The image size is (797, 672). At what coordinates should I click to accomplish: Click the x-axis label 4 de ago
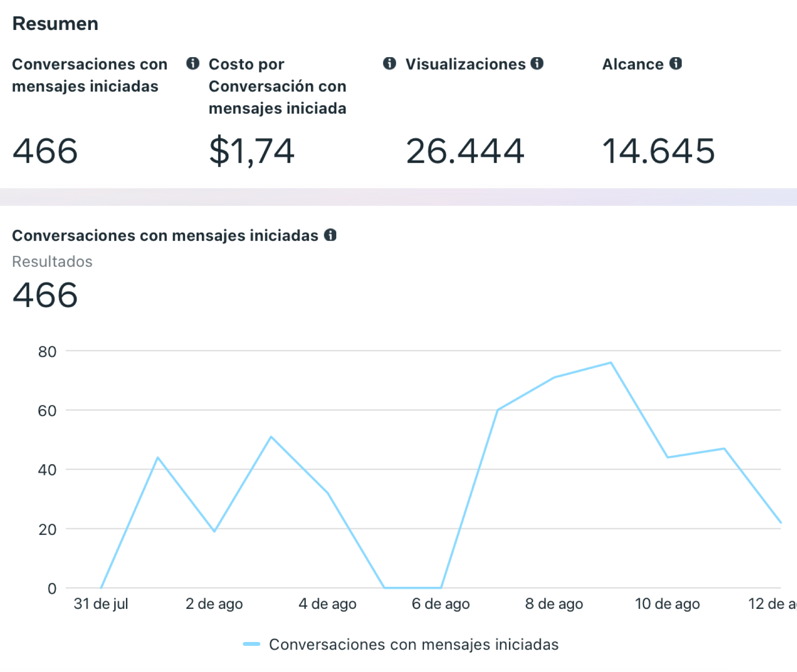click(x=327, y=604)
